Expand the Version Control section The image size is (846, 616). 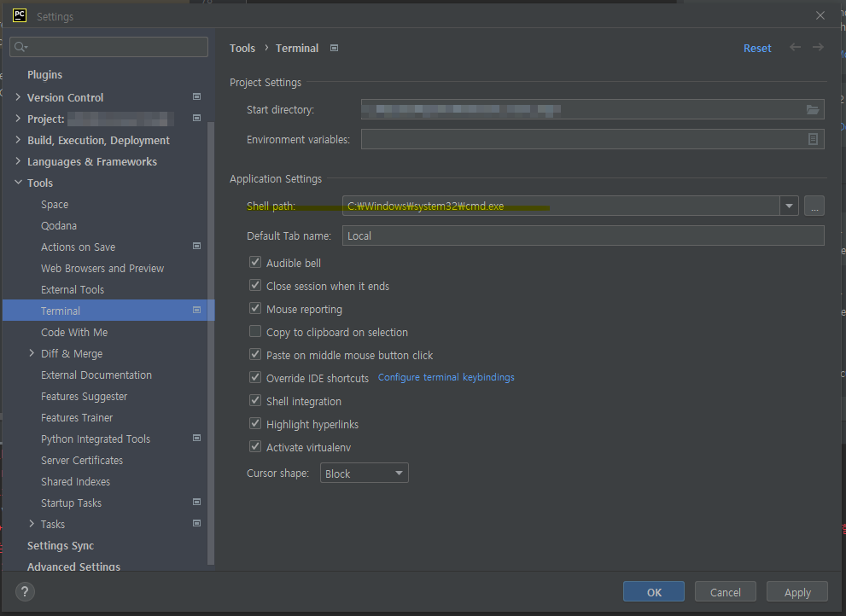[18, 97]
